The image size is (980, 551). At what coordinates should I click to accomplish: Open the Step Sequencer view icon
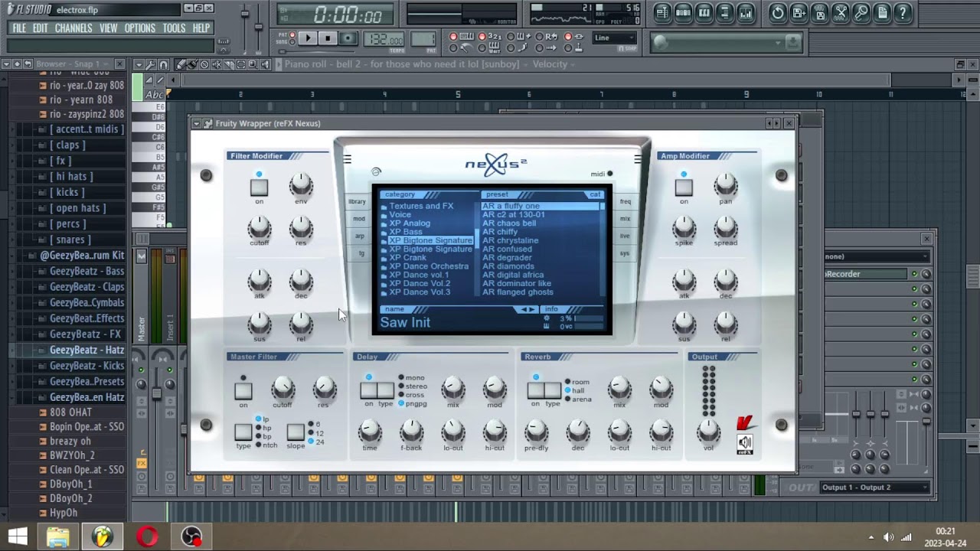[683, 12]
